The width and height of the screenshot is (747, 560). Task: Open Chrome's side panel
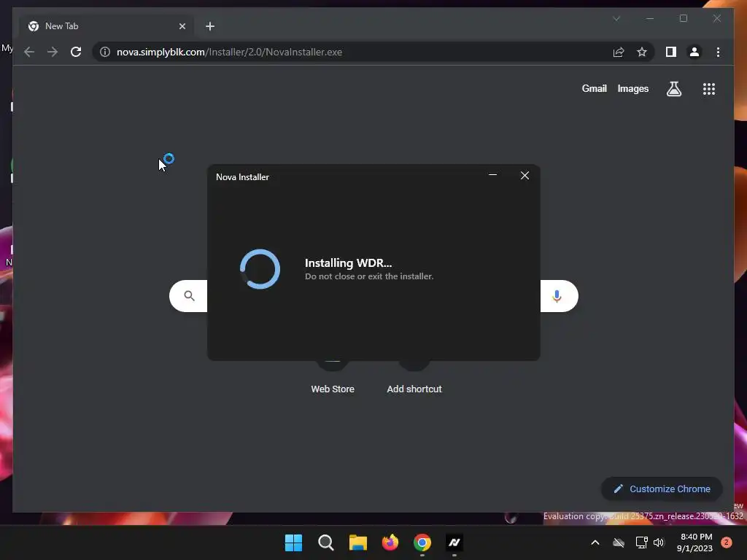tap(671, 52)
